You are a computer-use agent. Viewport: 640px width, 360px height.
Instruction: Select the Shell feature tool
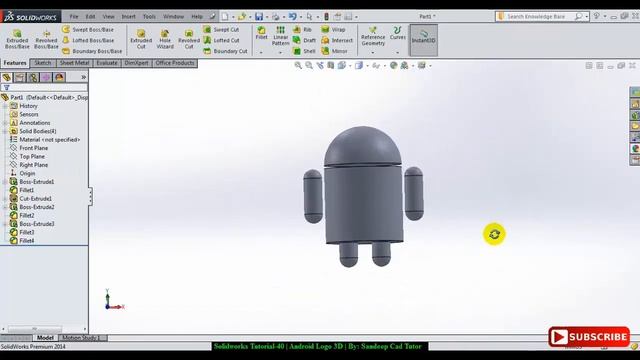tap(304, 51)
